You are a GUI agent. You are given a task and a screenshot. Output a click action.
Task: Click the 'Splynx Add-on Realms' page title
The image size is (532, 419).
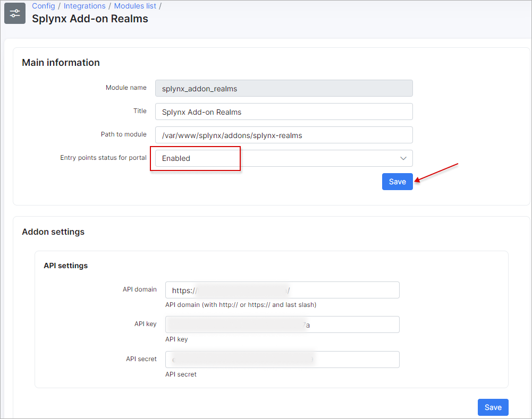pos(90,19)
